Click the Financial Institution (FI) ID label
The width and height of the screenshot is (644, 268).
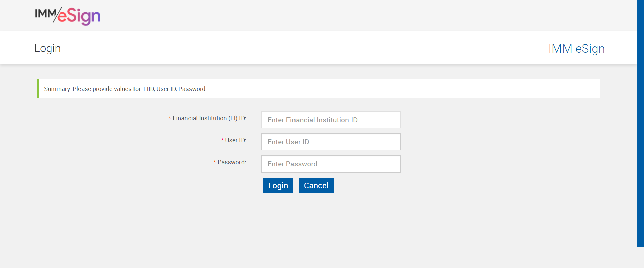(209, 118)
